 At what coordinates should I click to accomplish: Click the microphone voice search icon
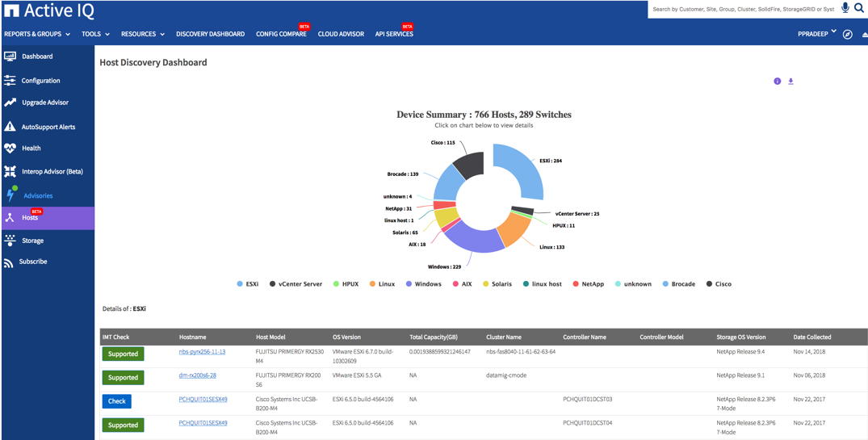click(845, 8)
